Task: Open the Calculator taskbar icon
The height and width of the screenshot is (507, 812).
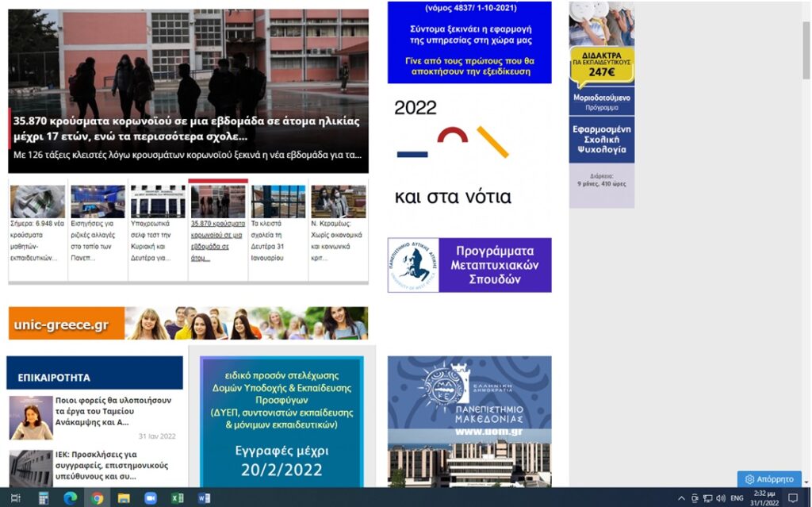Action: (x=44, y=498)
